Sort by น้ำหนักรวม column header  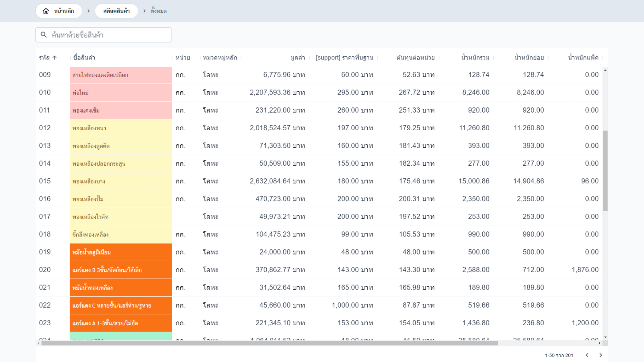coord(475,58)
